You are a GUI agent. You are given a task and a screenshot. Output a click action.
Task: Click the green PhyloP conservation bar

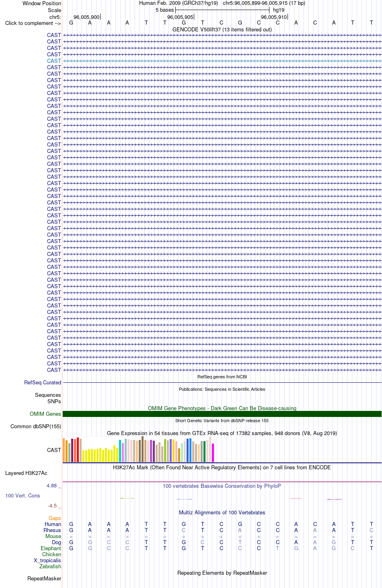127,498
